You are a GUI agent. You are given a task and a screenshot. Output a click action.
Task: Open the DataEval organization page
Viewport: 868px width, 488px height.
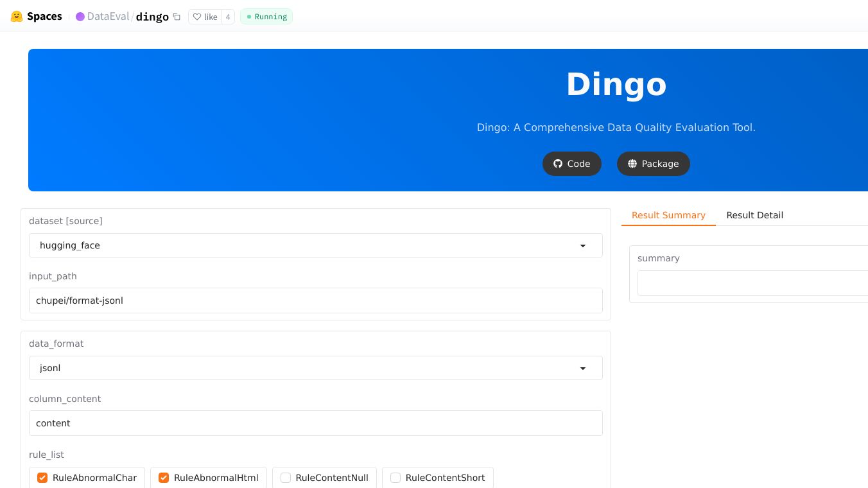point(108,17)
